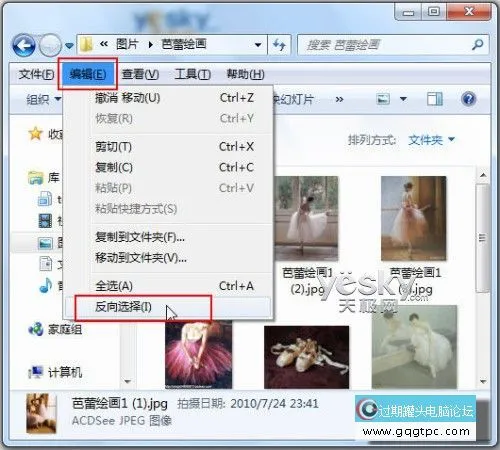
Task: Click the file list scroll up arrow
Action: coord(483,175)
